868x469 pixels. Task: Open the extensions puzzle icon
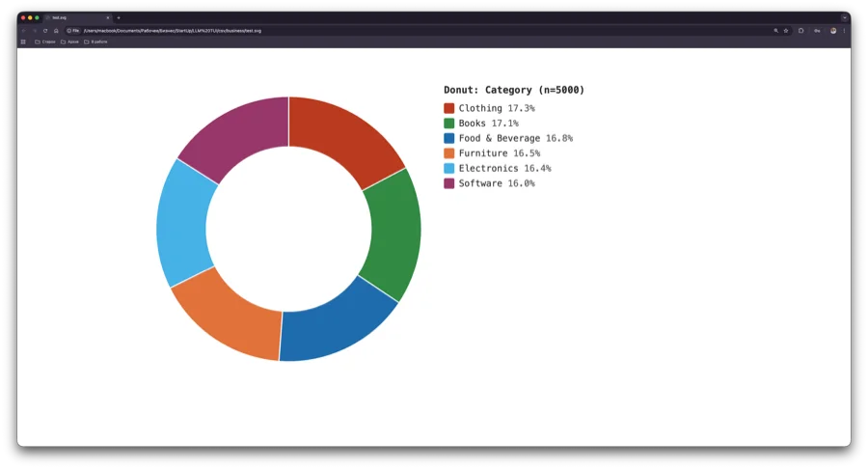point(800,31)
